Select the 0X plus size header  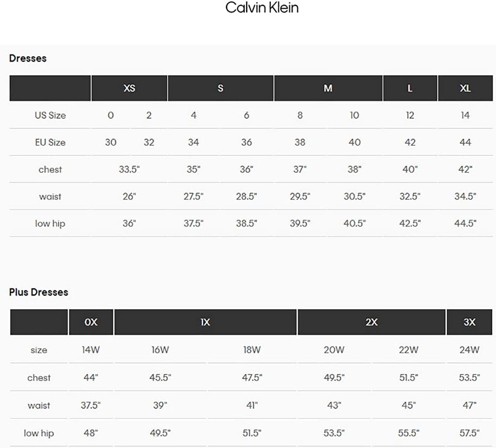tap(91, 322)
